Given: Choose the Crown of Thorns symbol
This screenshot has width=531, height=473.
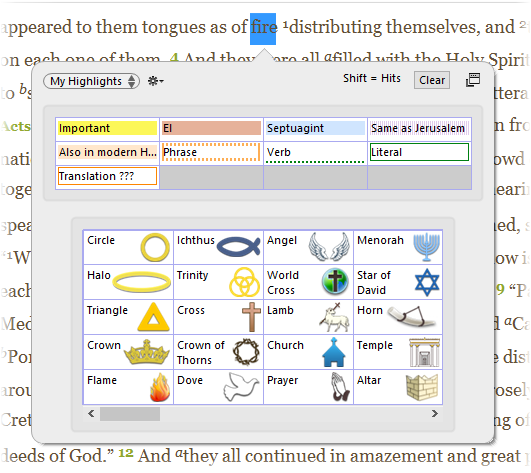Looking at the screenshot, I should (218, 352).
